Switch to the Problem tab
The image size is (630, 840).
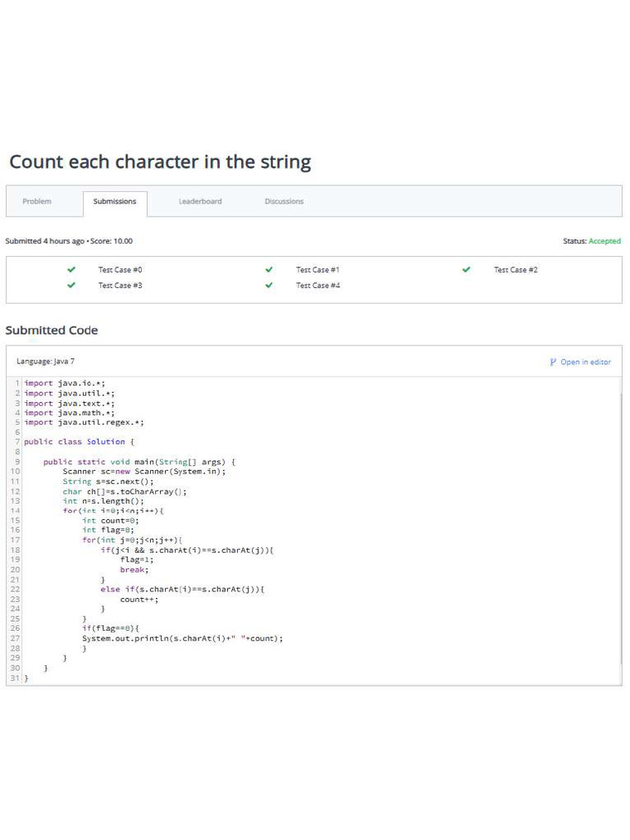point(37,202)
